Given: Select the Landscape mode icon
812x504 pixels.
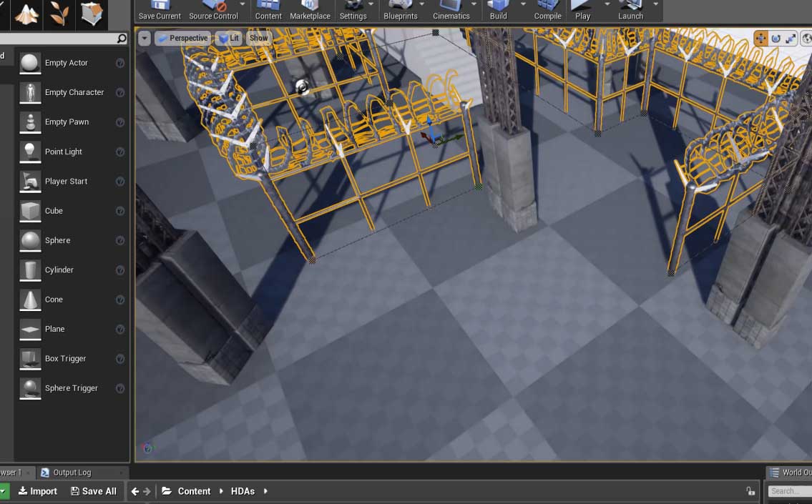Looking at the screenshot, I should coord(26,13).
